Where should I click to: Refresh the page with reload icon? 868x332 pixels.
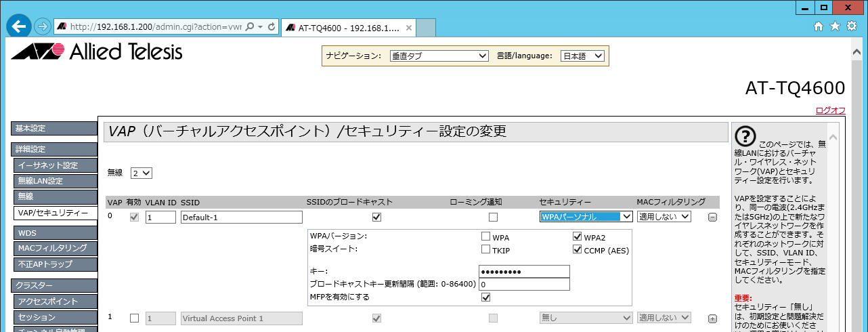(272, 26)
